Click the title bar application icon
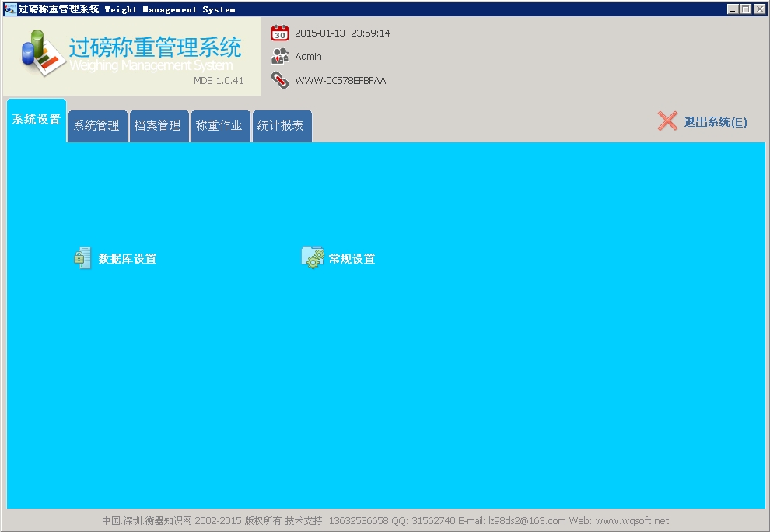 10,9
